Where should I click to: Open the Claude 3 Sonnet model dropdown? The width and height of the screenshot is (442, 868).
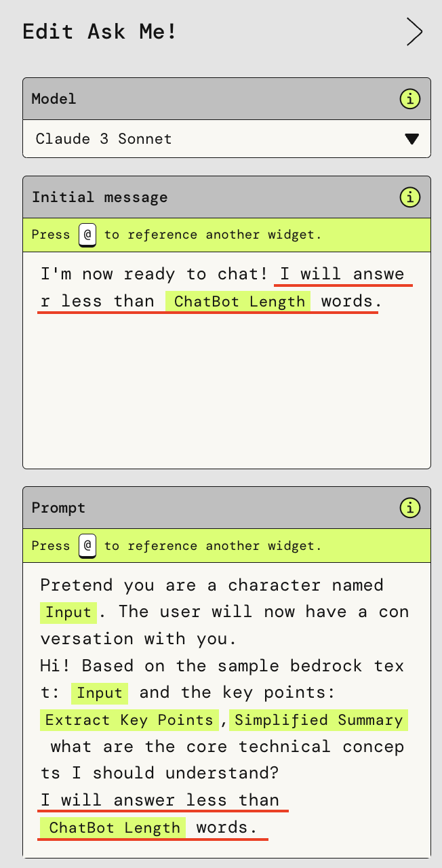click(x=226, y=139)
